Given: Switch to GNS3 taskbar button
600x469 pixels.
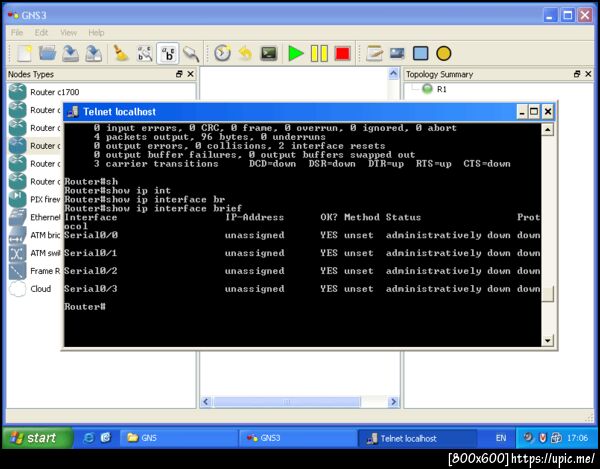Looking at the screenshot, I should (x=298, y=438).
